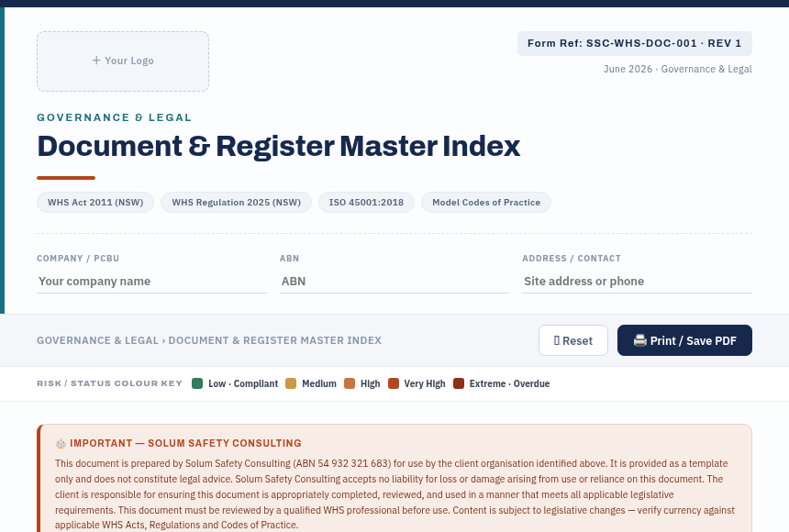This screenshot has width=789, height=532.
Task: Click the plus icon in the logo placeholder
Action: 96,61
